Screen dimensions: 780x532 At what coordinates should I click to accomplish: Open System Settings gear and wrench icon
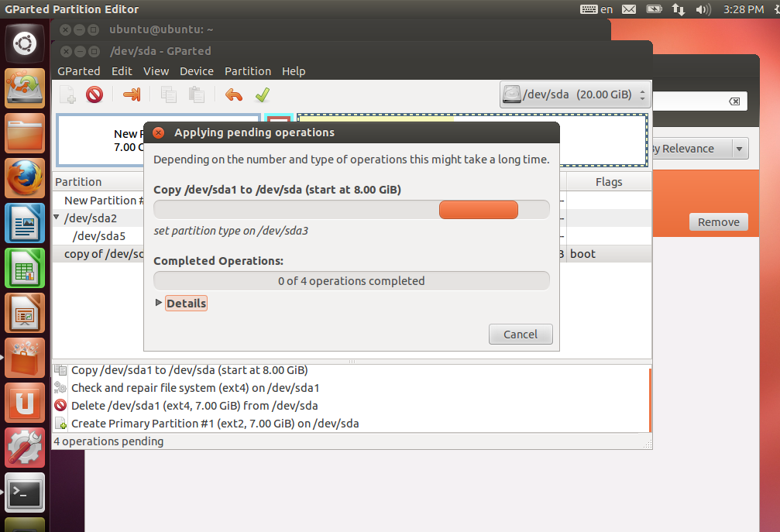pos(25,448)
